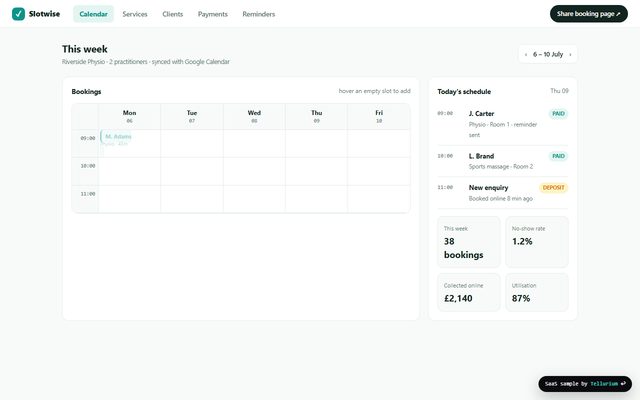Click the 6 – 10 July date range
Image resolution: width=640 pixels, height=400 pixels.
[548, 54]
